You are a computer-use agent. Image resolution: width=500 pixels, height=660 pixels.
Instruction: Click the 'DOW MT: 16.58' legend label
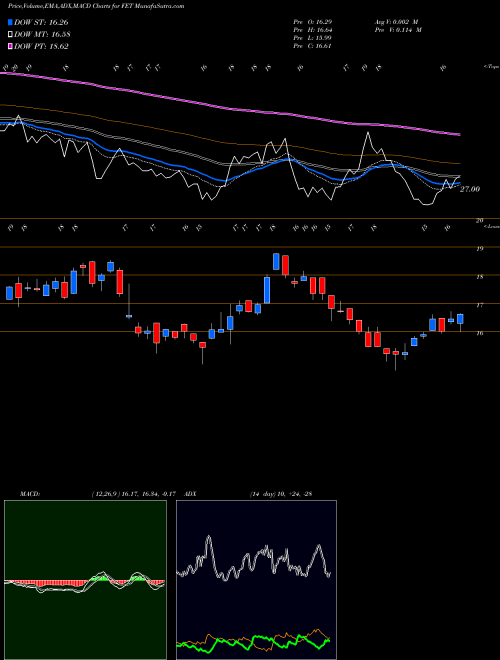[x=42, y=35]
